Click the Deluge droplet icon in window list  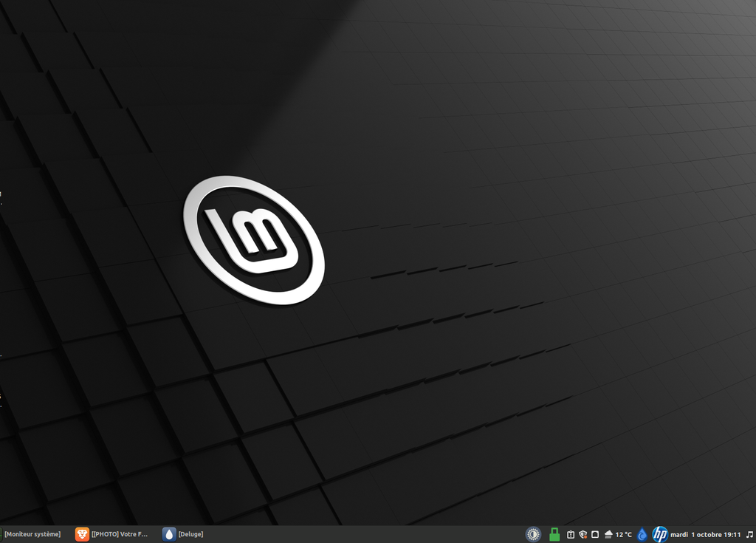(170, 534)
